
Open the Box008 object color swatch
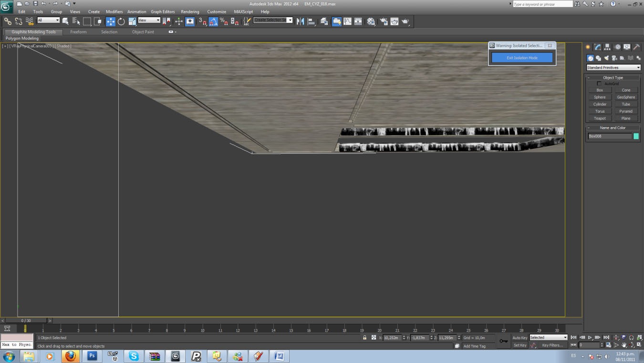click(x=636, y=136)
